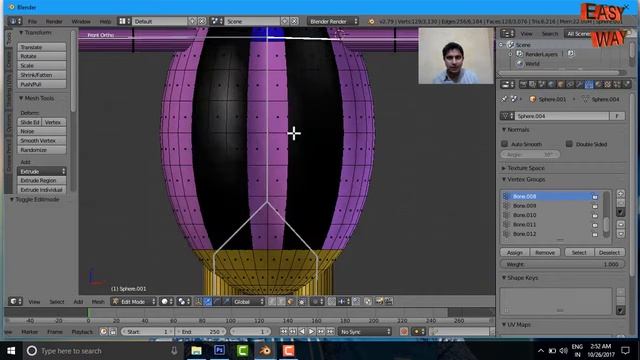This screenshot has height=360, width=640.
Task: Click the Smooth Vertex button
Action: (42, 141)
